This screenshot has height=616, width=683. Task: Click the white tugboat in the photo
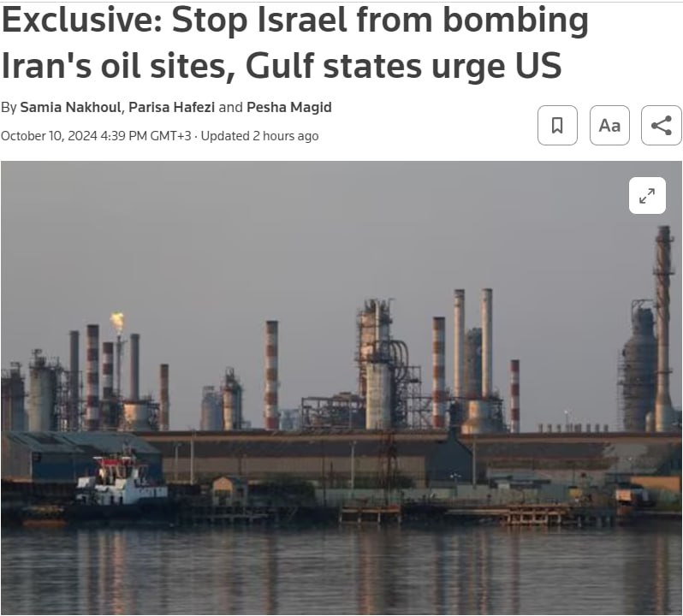click(x=122, y=481)
